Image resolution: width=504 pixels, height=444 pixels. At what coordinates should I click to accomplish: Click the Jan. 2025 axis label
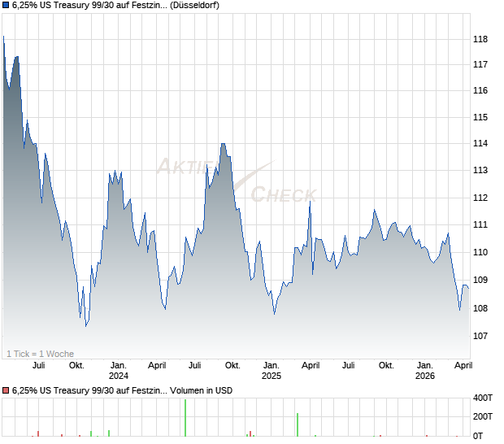tap(271, 370)
